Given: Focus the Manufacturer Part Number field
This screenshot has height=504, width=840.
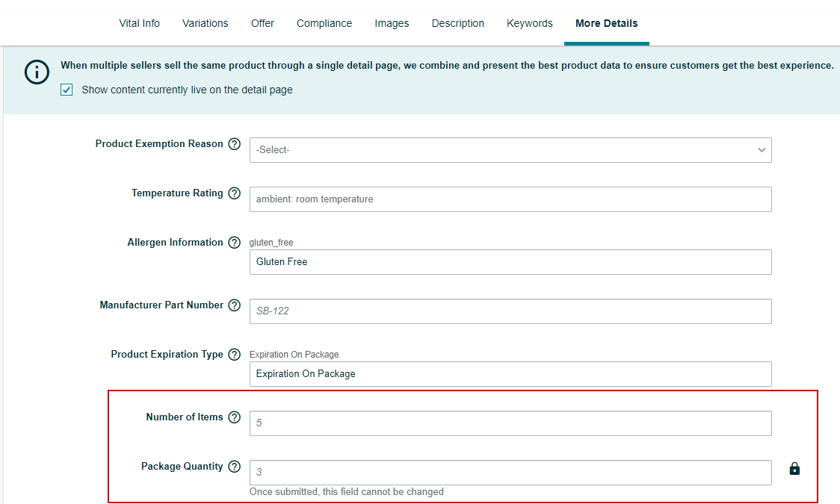Looking at the screenshot, I should click(510, 311).
